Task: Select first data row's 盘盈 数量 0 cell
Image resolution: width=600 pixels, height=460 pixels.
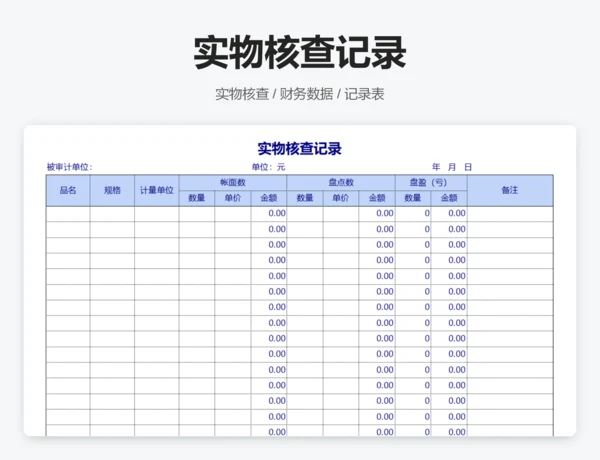Action: [413, 214]
